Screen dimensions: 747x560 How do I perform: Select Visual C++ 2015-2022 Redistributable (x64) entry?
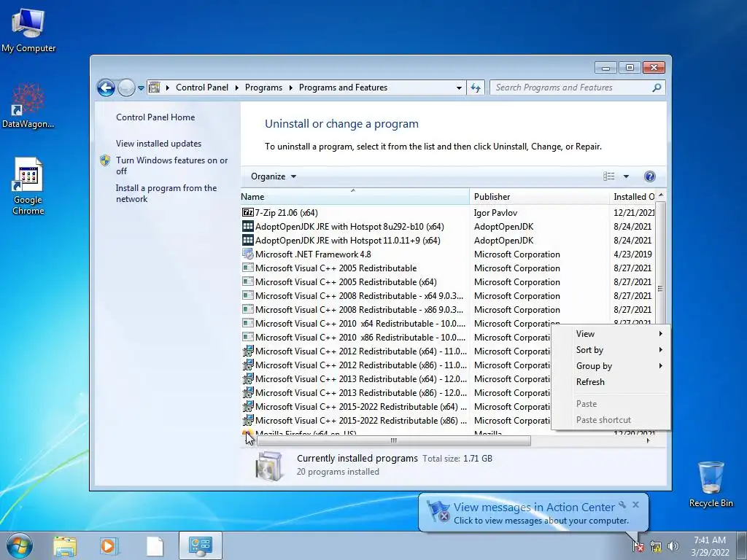click(x=354, y=407)
